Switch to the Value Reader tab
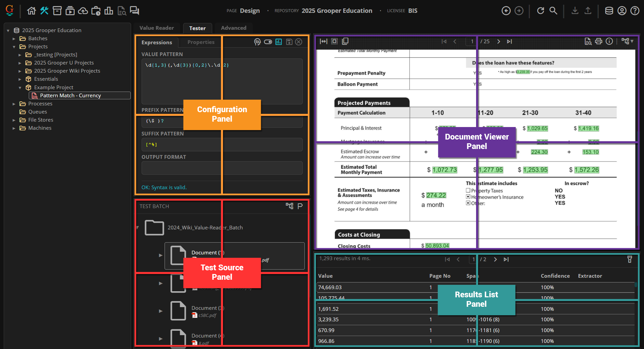Screen dimensions: 644x349 point(156,28)
